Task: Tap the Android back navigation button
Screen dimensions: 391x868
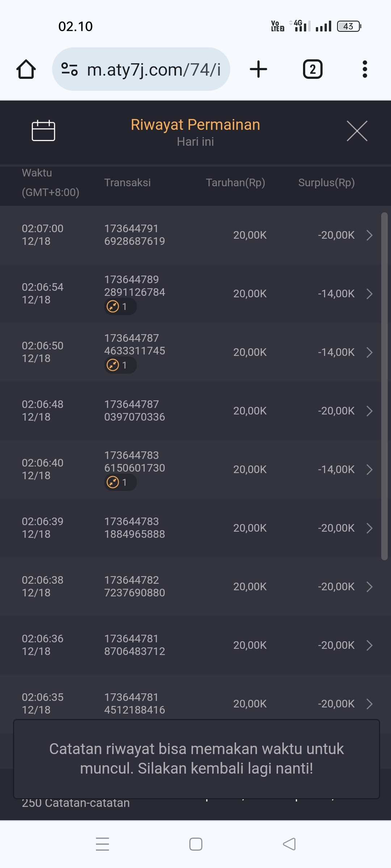Action: (x=289, y=844)
